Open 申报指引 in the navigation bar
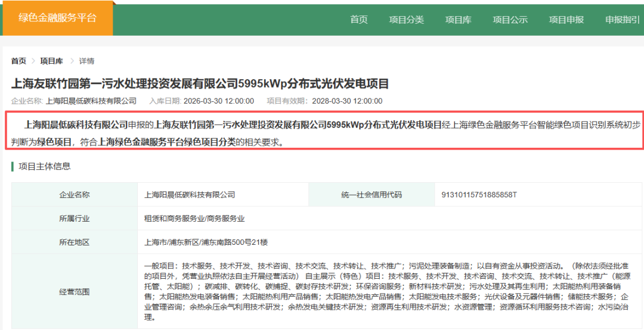This screenshot has width=644, height=330. 623,20
